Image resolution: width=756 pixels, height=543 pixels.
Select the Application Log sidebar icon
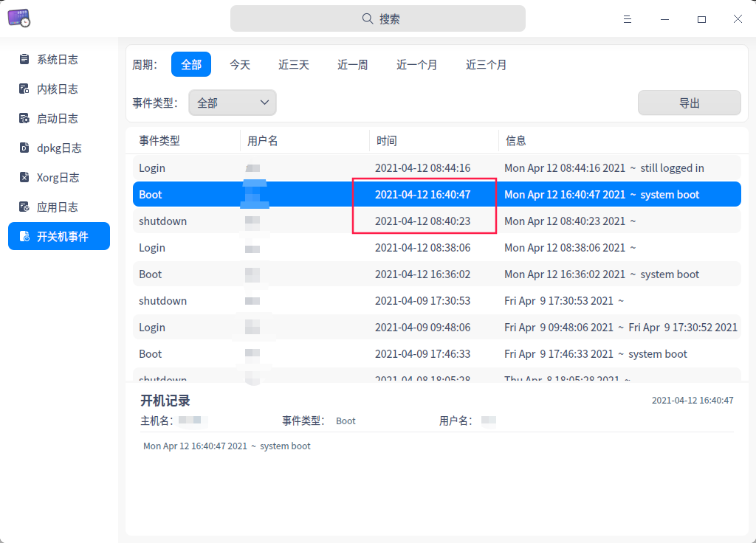pyautogui.click(x=24, y=207)
